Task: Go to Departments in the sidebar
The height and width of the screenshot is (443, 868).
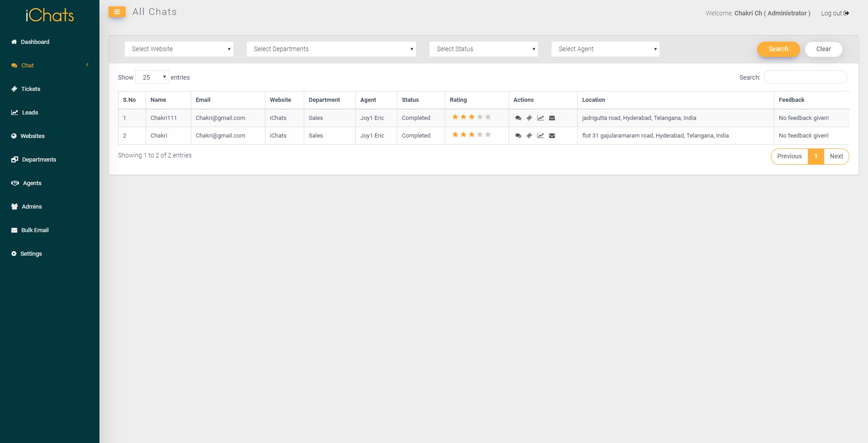Action: [39, 159]
